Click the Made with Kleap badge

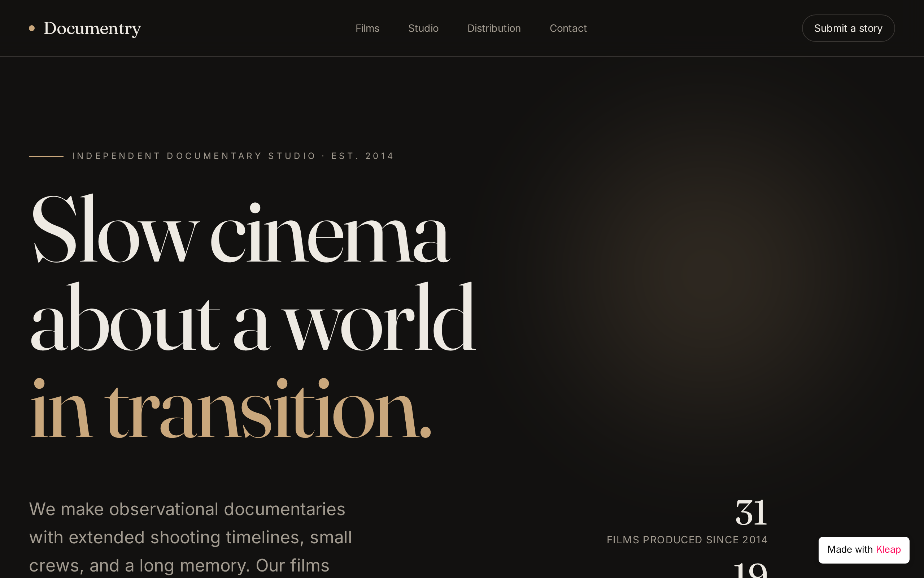coord(864,550)
